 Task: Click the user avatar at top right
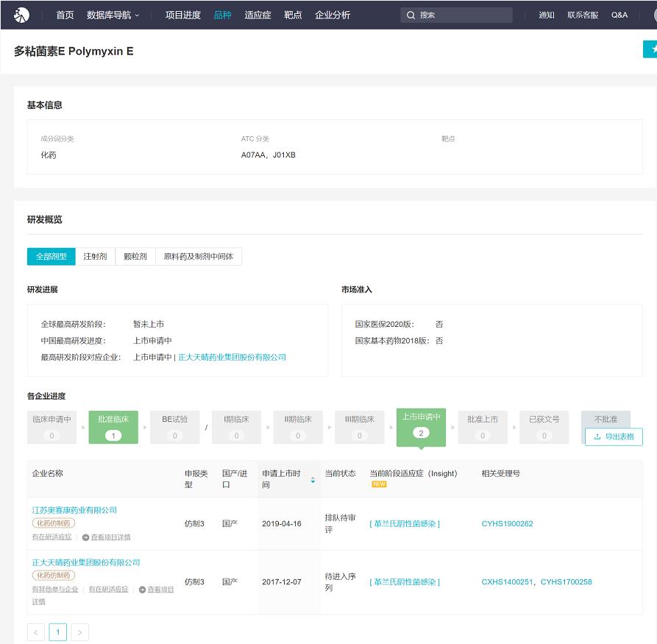pos(653,15)
